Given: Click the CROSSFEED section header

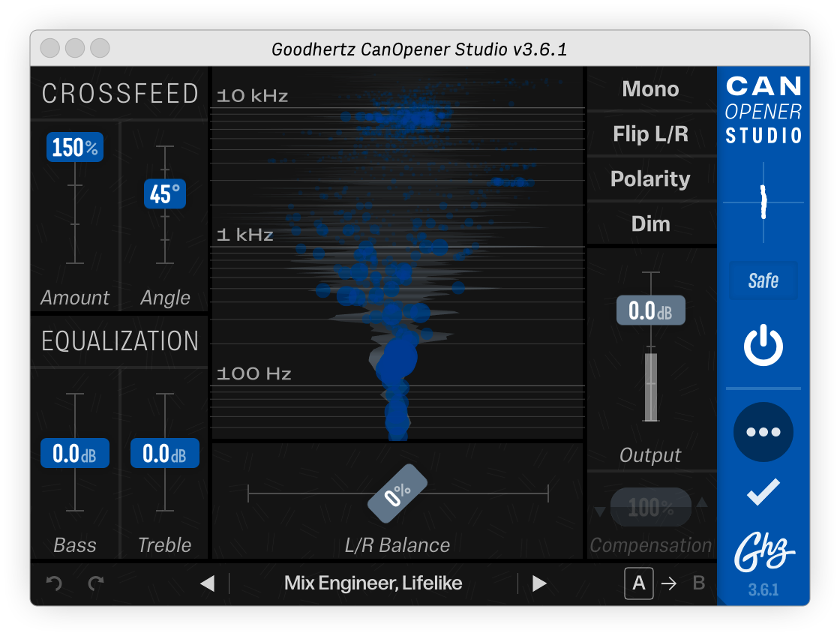Looking at the screenshot, I should coord(120,94).
